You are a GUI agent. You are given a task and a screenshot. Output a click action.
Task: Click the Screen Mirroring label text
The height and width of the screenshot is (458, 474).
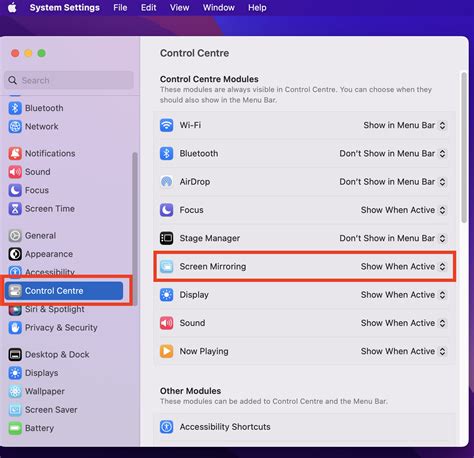[x=213, y=267]
